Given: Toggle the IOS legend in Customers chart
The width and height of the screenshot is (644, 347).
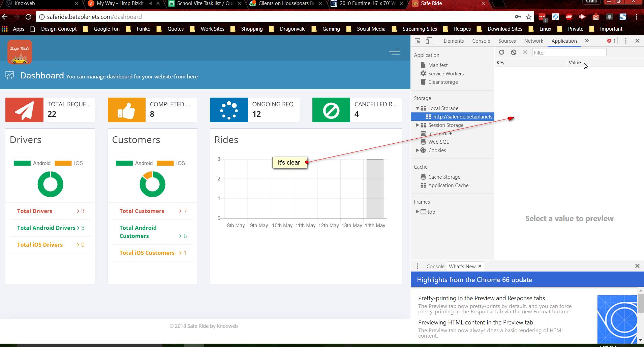Looking at the screenshot, I should coord(171,163).
